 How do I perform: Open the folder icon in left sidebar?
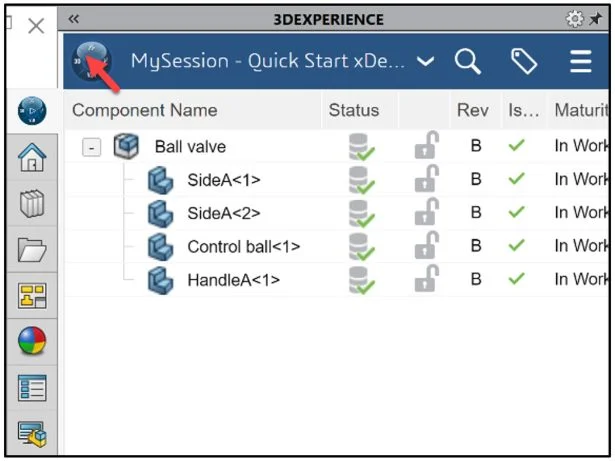pyautogui.click(x=32, y=250)
